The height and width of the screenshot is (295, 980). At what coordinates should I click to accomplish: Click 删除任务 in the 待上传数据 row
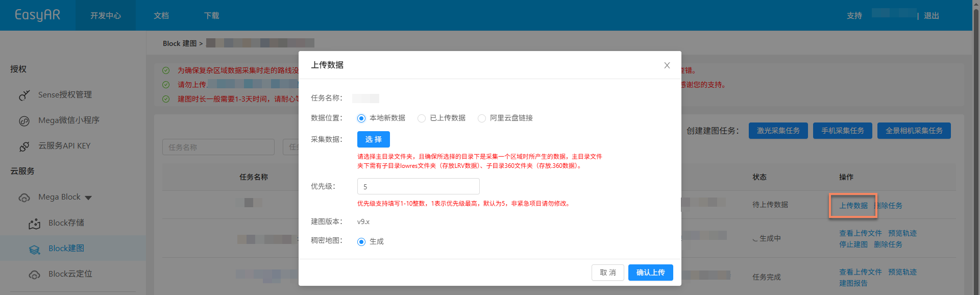point(888,206)
